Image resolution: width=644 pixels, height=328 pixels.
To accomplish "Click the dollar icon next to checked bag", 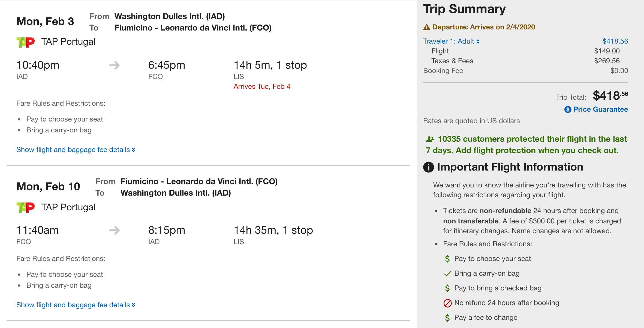I will tap(447, 288).
